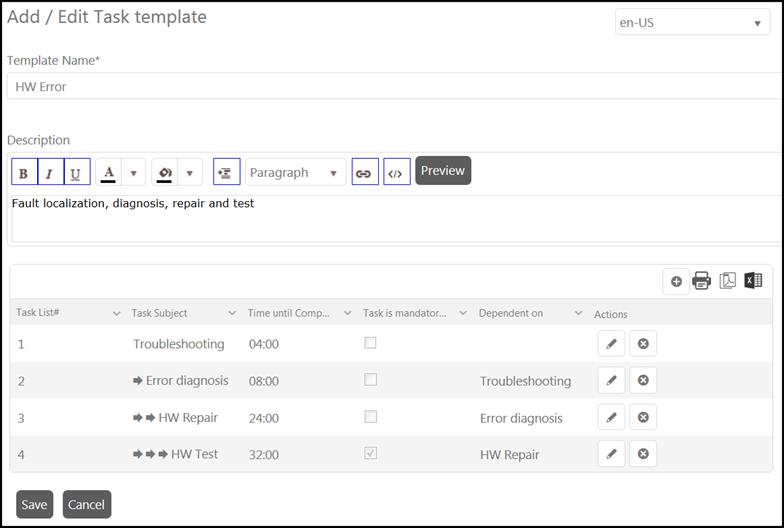784x528 pixels.
Task: Toggle mandatory checkbox for Troubleshooting
Action: [370, 343]
